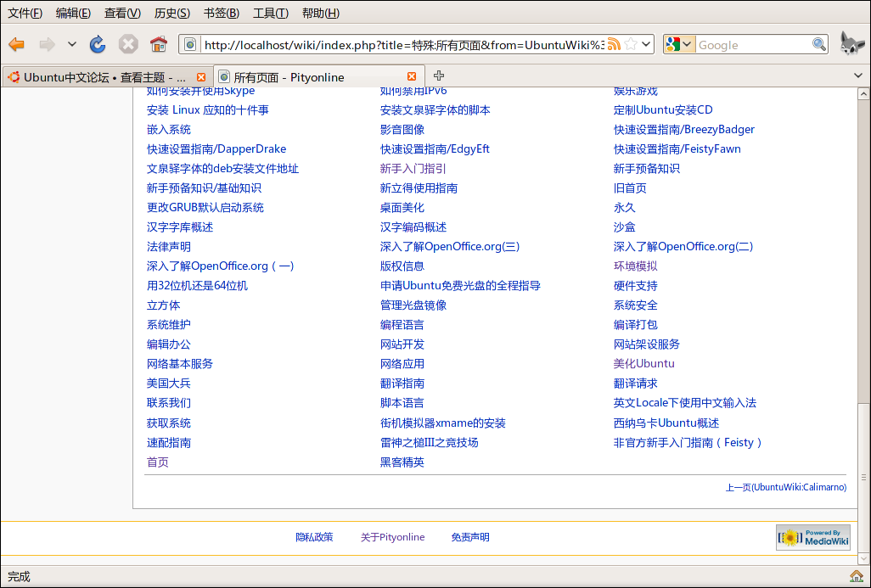Open the 编辑(E) menu
The width and height of the screenshot is (871, 588).
[73, 14]
